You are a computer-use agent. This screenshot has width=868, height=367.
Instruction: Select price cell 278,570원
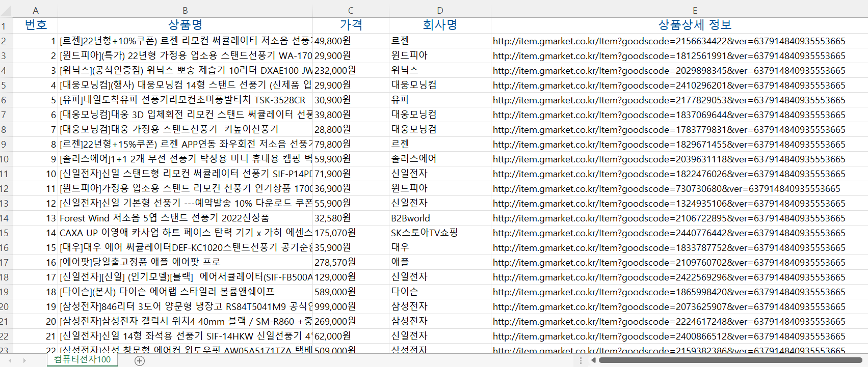[351, 262]
